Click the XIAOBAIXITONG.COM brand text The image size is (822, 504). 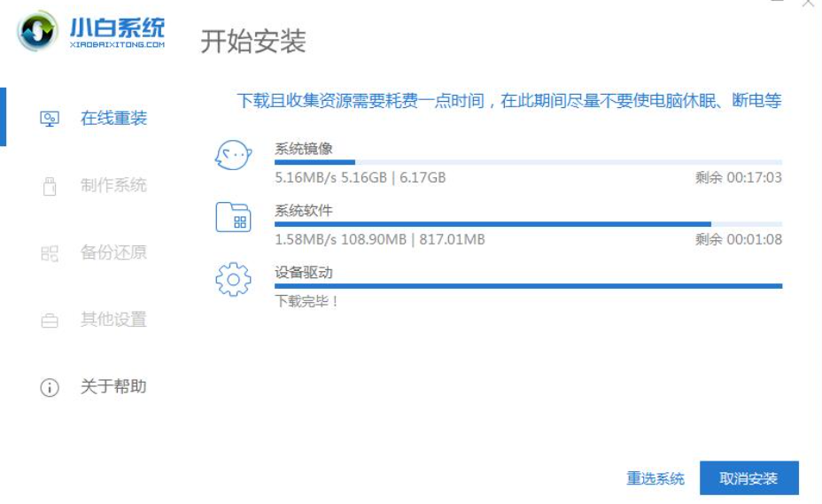[x=118, y=44]
